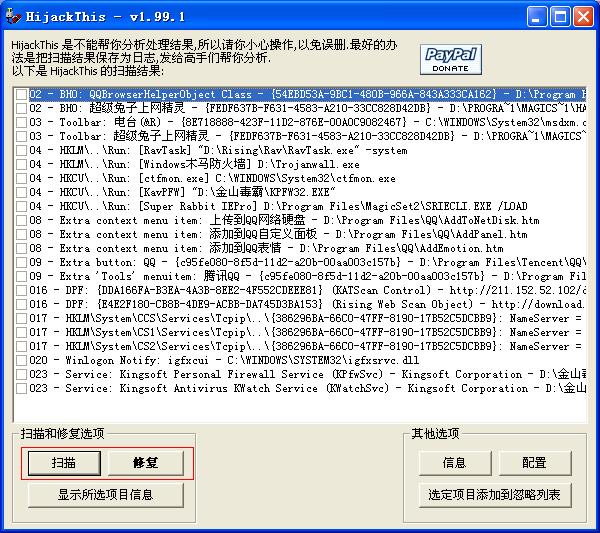Tick the Winlogon Notify igfxcui checkbox

21,360
